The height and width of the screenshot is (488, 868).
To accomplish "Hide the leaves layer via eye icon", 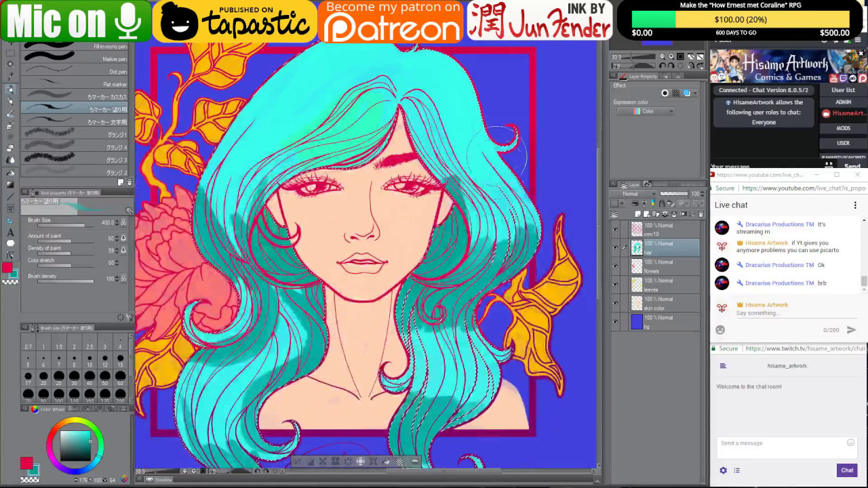I will (x=615, y=284).
